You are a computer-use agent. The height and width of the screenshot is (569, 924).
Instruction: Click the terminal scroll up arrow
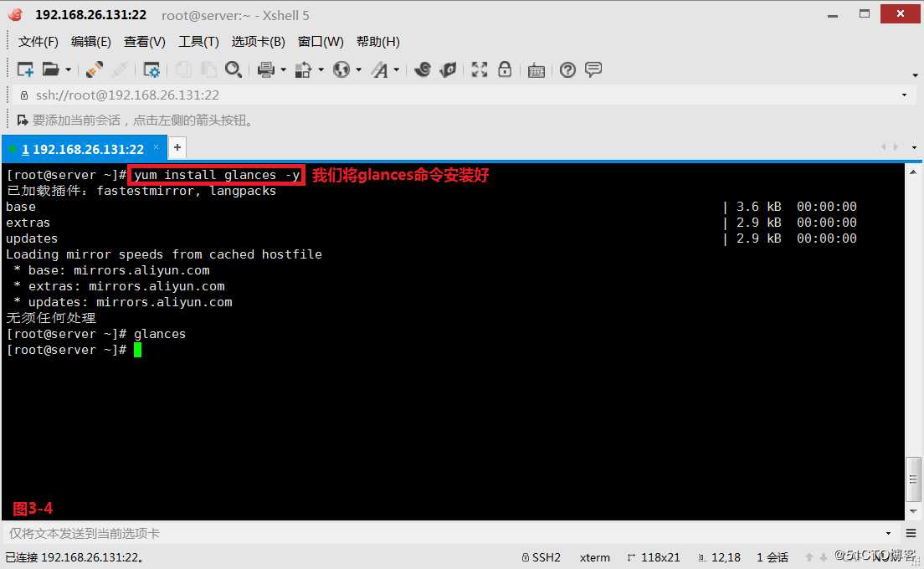(913, 172)
